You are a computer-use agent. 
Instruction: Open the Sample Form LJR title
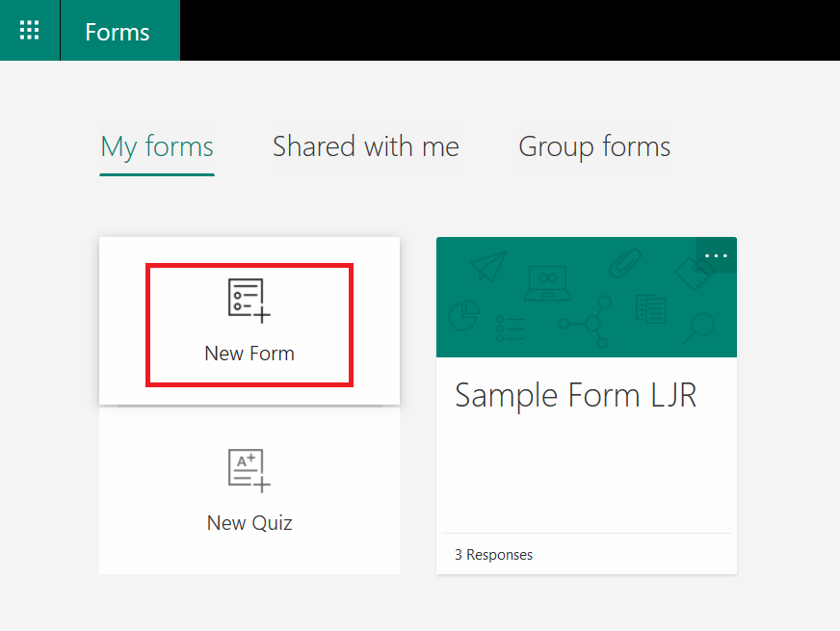click(x=575, y=395)
